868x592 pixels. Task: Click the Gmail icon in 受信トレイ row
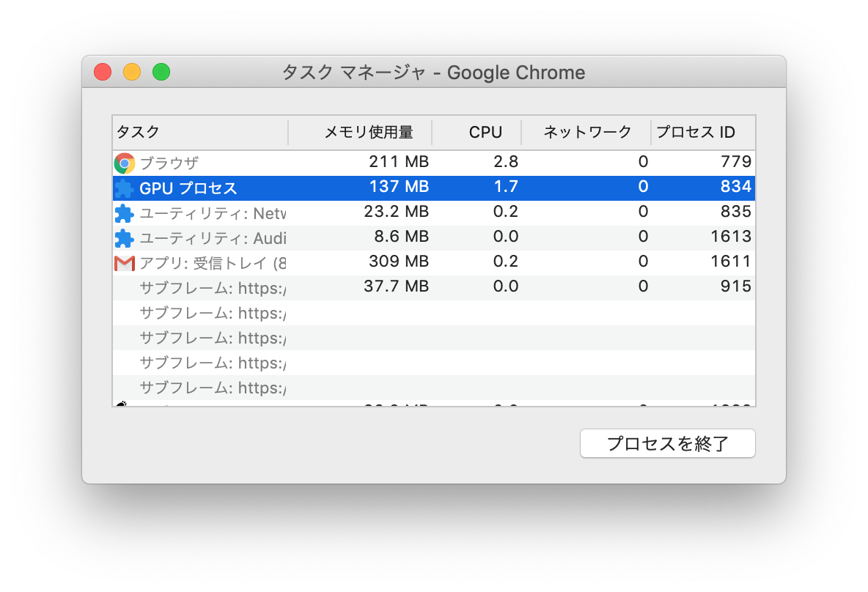click(x=124, y=263)
